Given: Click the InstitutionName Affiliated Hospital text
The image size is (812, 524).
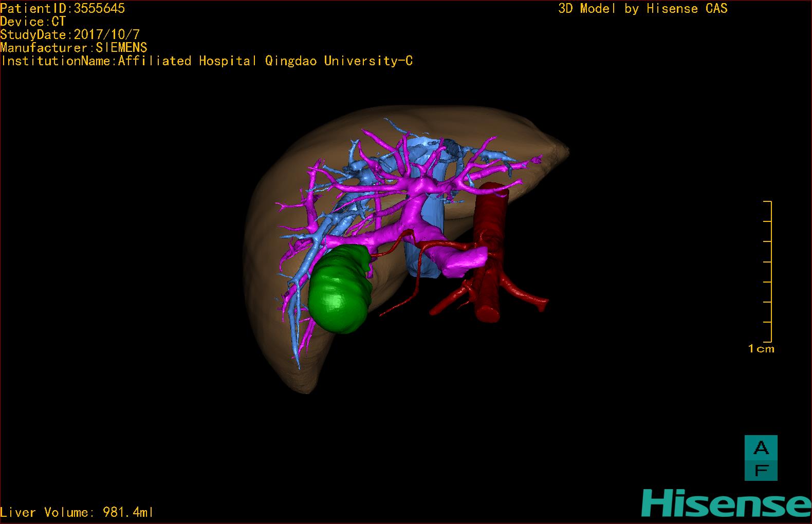Looking at the screenshot, I should [206, 61].
